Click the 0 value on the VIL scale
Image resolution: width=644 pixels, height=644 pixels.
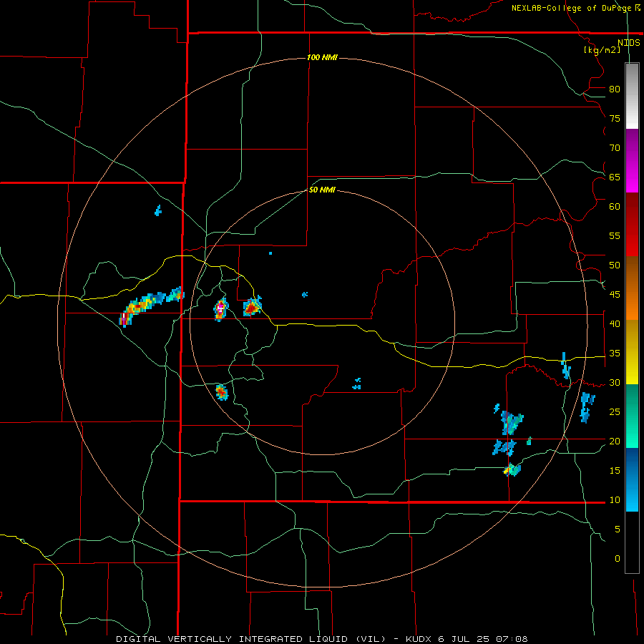pyautogui.click(x=618, y=559)
